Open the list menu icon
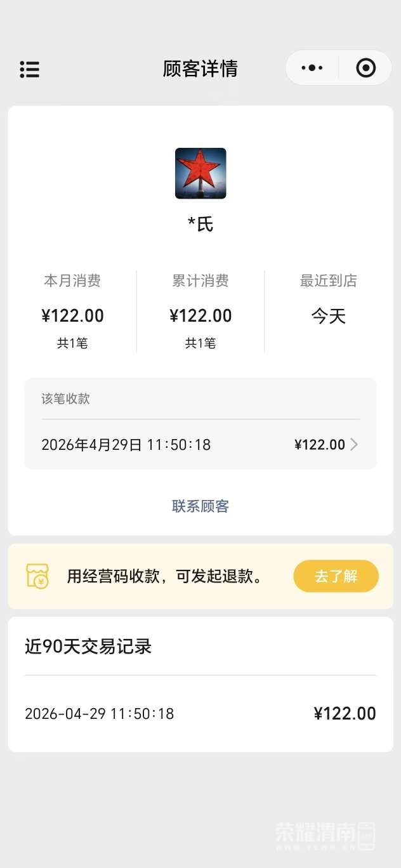 point(29,69)
